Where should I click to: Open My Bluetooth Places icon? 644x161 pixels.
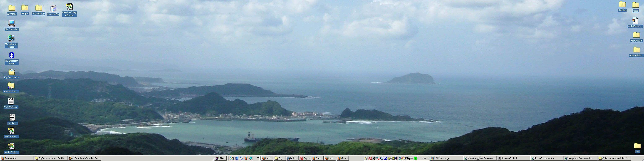coord(12,56)
